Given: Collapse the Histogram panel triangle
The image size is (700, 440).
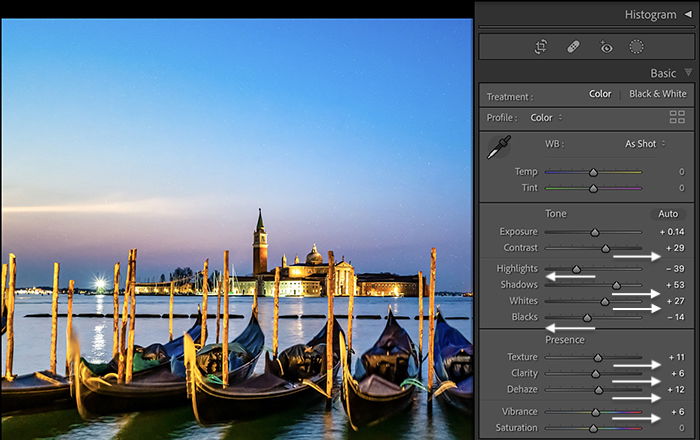Looking at the screenshot, I should coord(688,14).
